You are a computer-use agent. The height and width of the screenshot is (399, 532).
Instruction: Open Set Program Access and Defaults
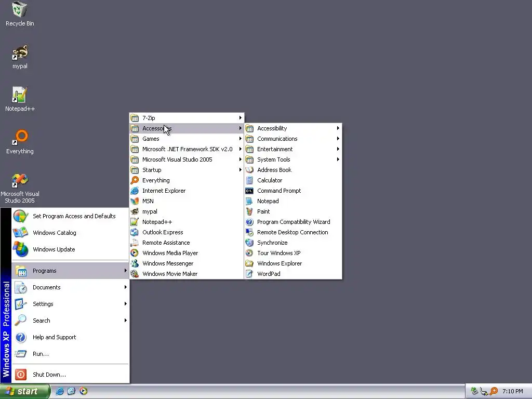[x=70, y=216]
